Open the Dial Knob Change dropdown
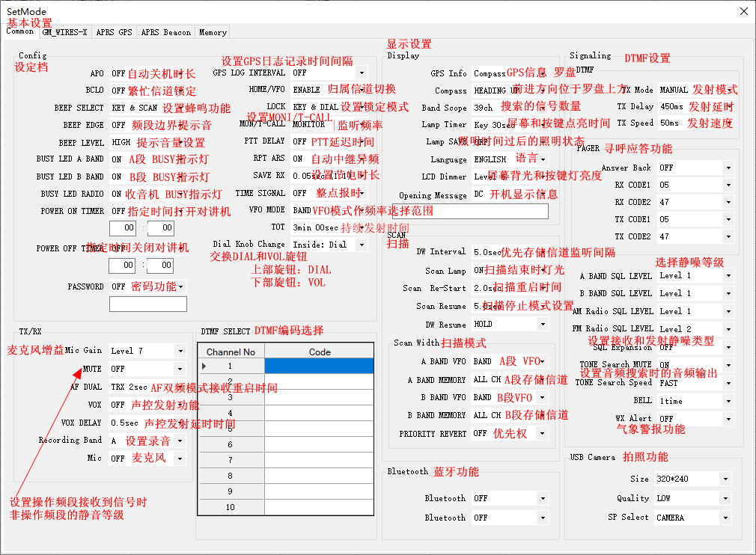Image resolution: width=756 pixels, height=555 pixels. coord(362,245)
